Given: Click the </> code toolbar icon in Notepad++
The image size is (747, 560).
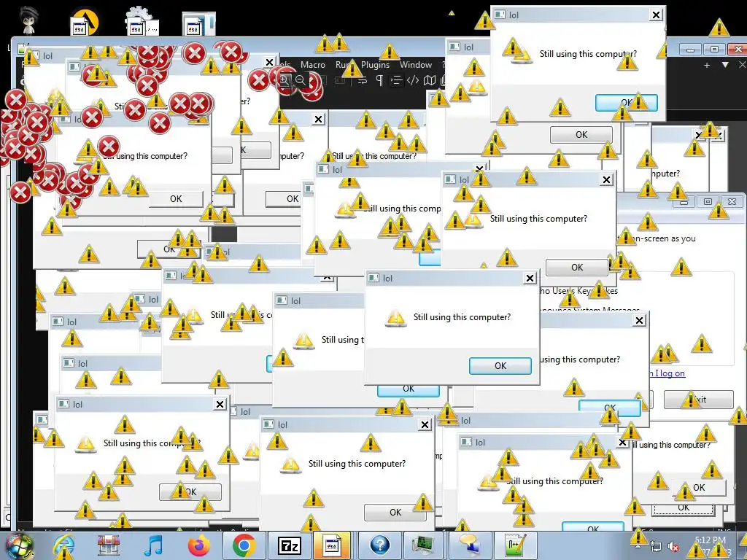Looking at the screenshot, I should pyautogui.click(x=413, y=80).
